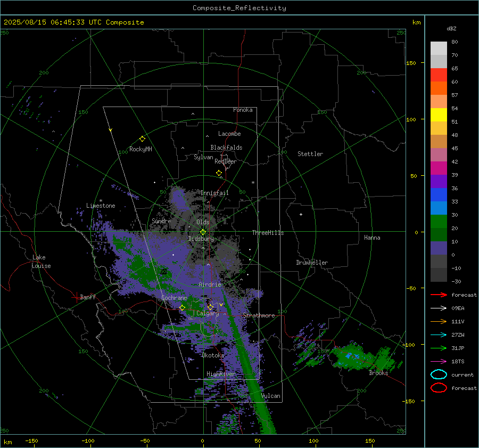Click the red forecast ellipse icon
This screenshot has width=479, height=448.
(x=439, y=388)
